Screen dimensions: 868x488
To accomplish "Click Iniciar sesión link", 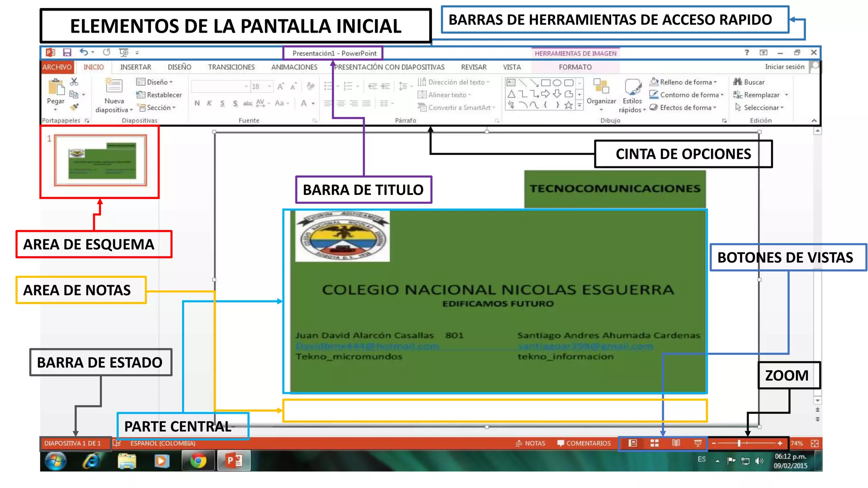I will click(x=785, y=67).
